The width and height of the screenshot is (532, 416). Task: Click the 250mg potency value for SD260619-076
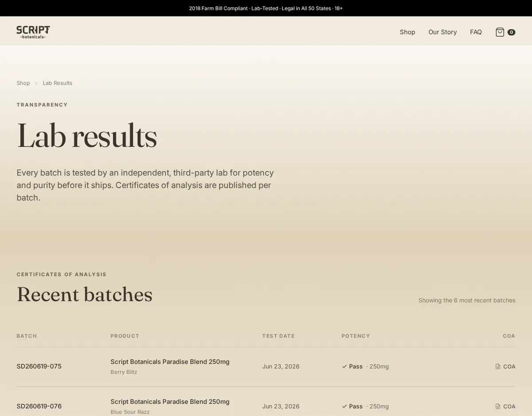379,407
